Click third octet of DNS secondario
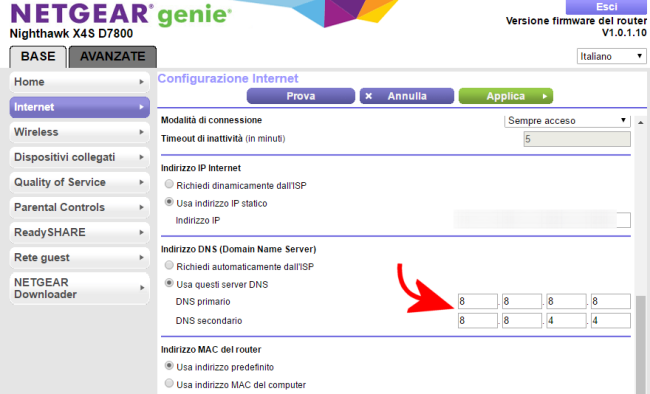The height and width of the screenshot is (394, 650). tap(566, 321)
